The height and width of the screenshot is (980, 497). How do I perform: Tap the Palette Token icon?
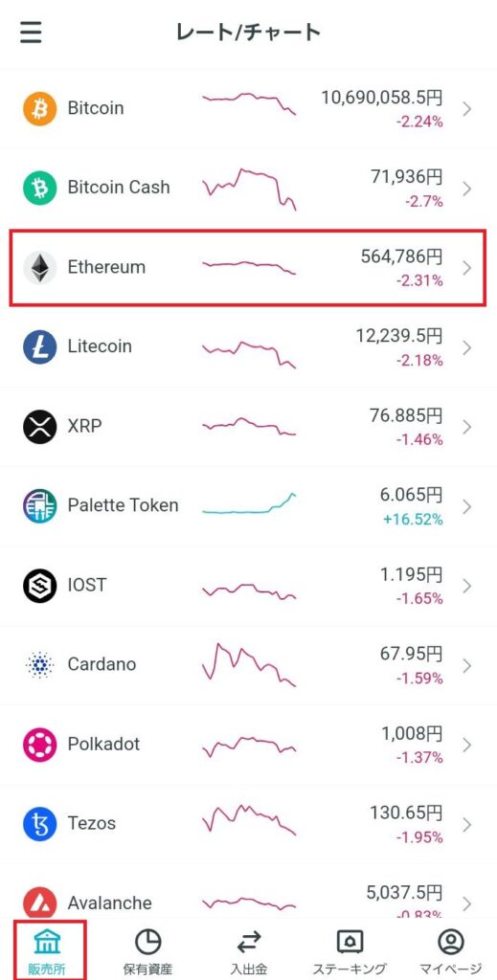(x=40, y=506)
